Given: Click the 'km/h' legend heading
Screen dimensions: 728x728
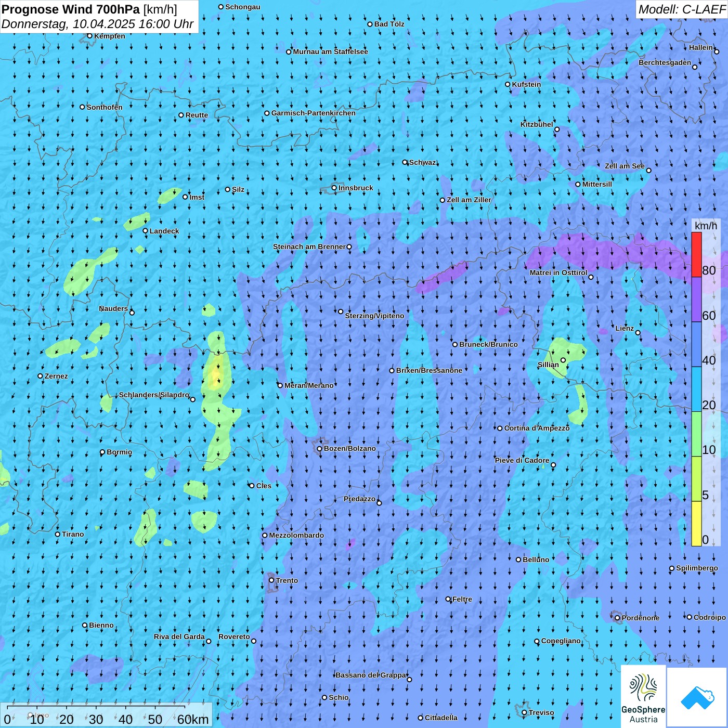Looking at the screenshot, I should click(706, 226).
